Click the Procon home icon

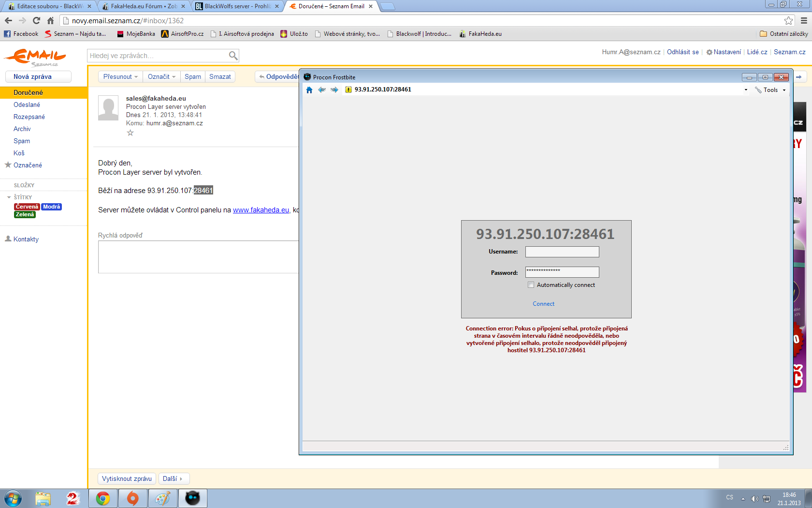(x=309, y=90)
